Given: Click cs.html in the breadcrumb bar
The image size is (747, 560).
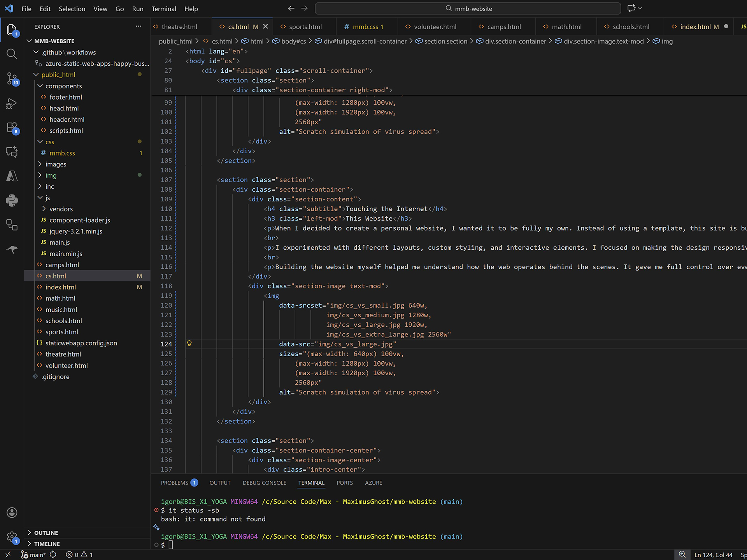Looking at the screenshot, I should [222, 41].
